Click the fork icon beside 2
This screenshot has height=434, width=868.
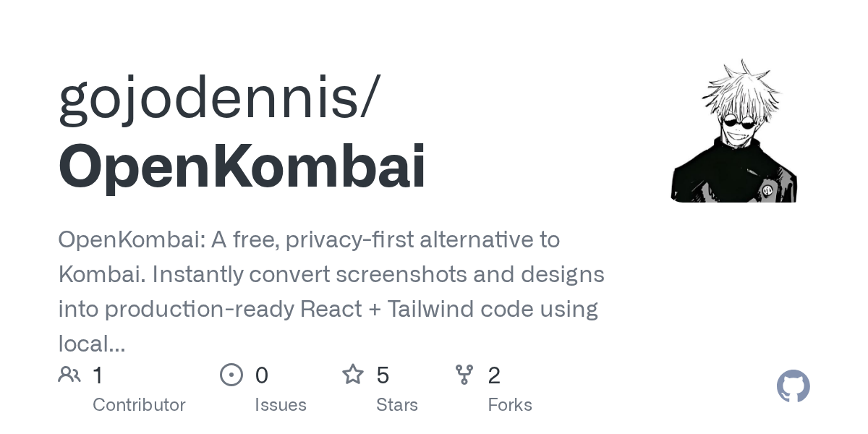464,375
